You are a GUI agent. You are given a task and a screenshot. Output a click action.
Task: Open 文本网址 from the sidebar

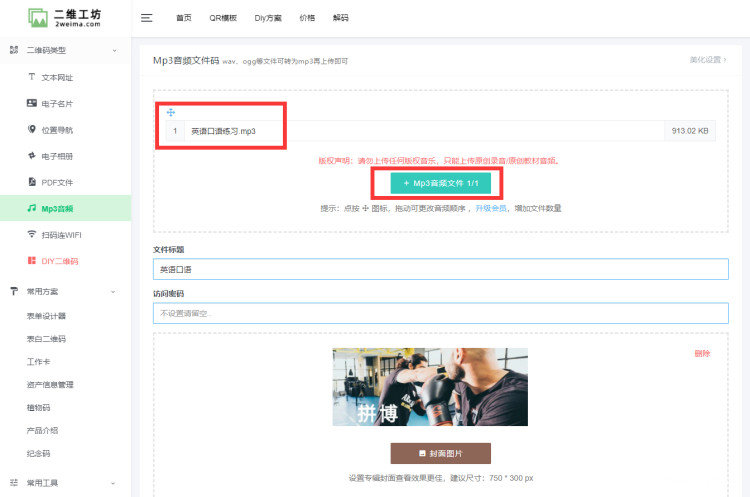coord(56,77)
